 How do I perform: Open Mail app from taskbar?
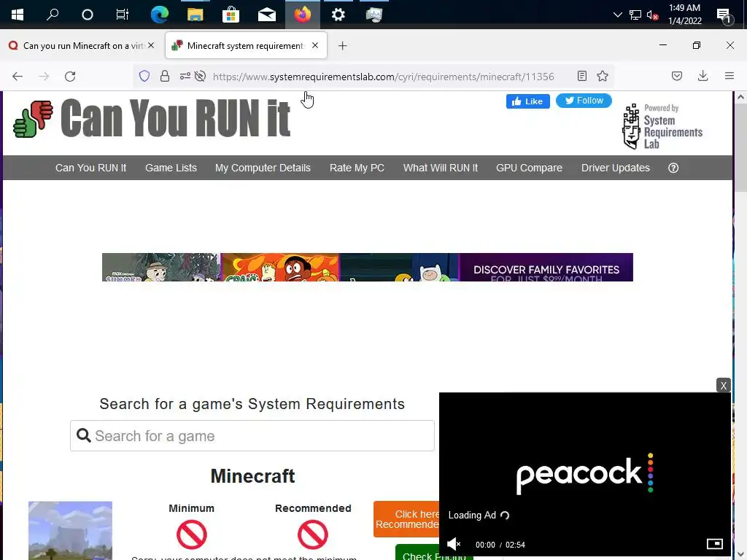coord(267,15)
